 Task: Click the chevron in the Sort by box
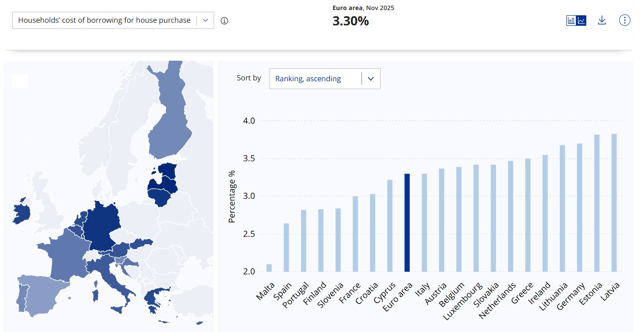point(371,79)
